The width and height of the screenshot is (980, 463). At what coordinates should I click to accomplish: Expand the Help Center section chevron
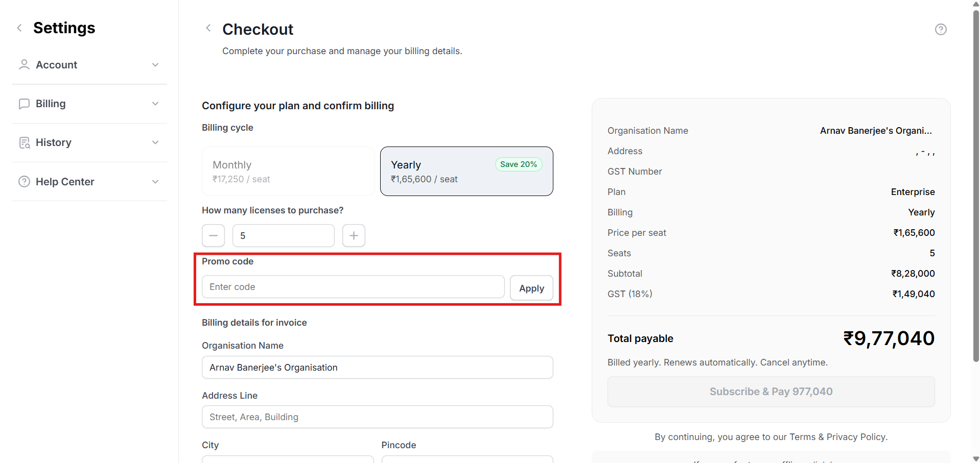pyautogui.click(x=155, y=182)
